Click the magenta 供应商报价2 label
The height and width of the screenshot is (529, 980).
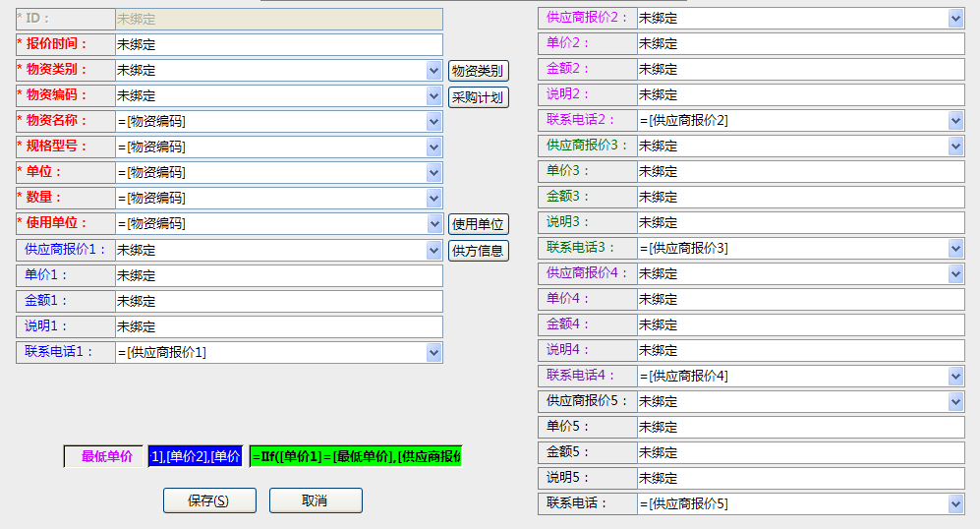(587, 18)
